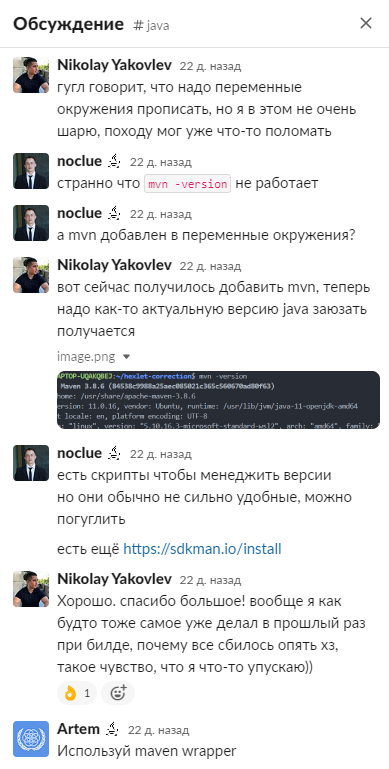Add a new emoji reaction
The width and height of the screenshot is (389, 769).
(118, 693)
